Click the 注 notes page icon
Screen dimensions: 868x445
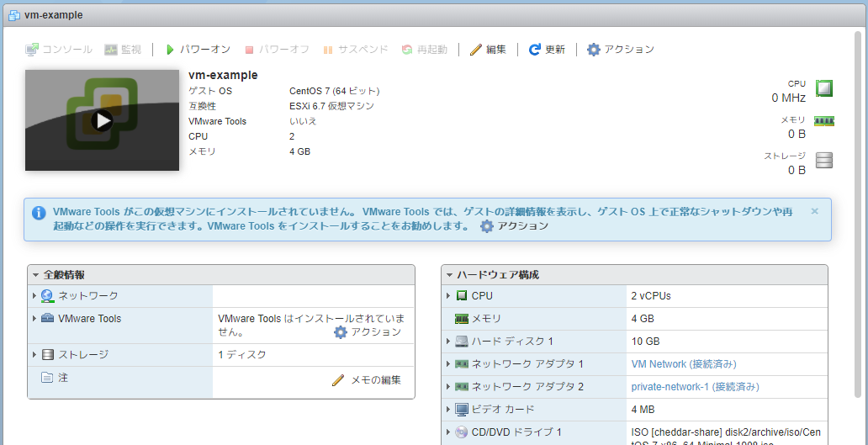[48, 378]
